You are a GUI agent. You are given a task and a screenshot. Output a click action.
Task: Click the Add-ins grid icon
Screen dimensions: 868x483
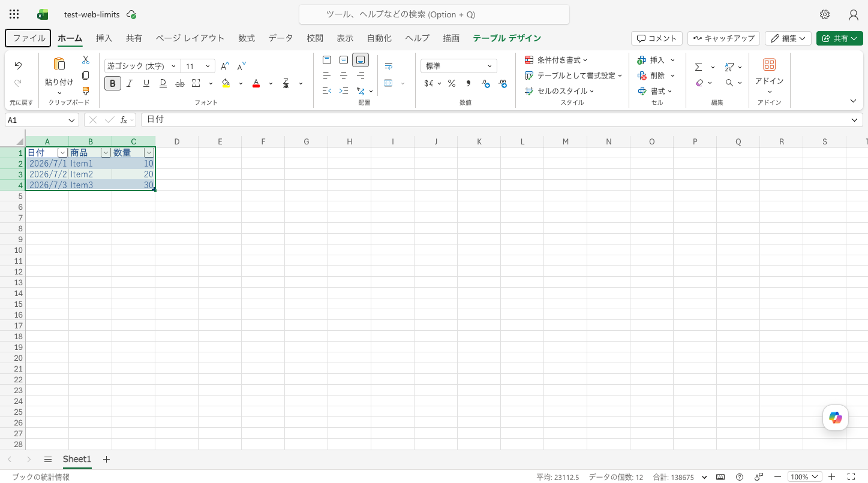tap(769, 65)
